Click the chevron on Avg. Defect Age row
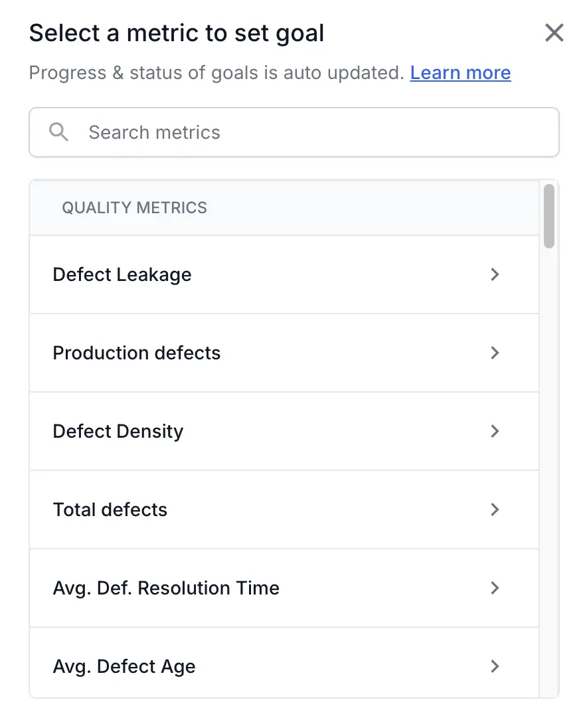The image size is (587, 728). coord(495,666)
